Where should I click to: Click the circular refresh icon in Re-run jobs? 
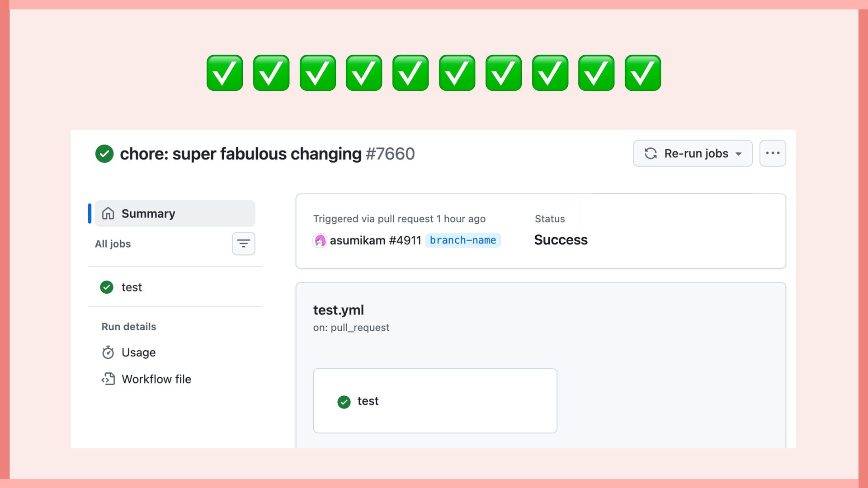[x=651, y=154]
